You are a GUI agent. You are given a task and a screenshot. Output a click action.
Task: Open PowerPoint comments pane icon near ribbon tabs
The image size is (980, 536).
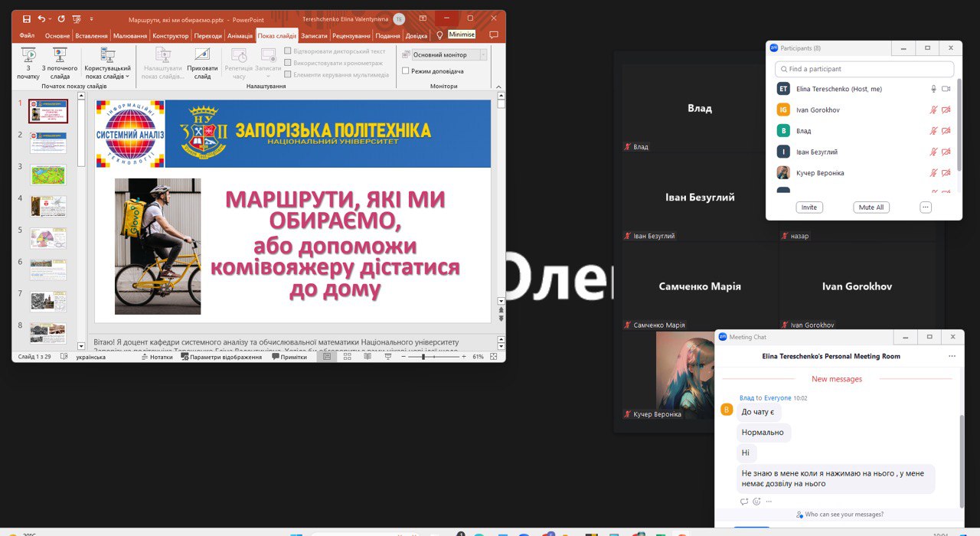tap(494, 35)
